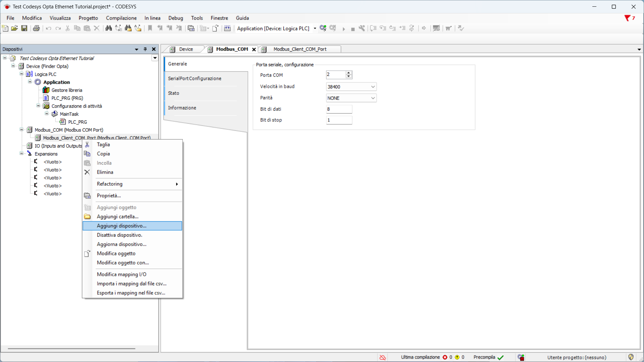Click the Bit di dati input field
644x362 pixels.
(339, 109)
